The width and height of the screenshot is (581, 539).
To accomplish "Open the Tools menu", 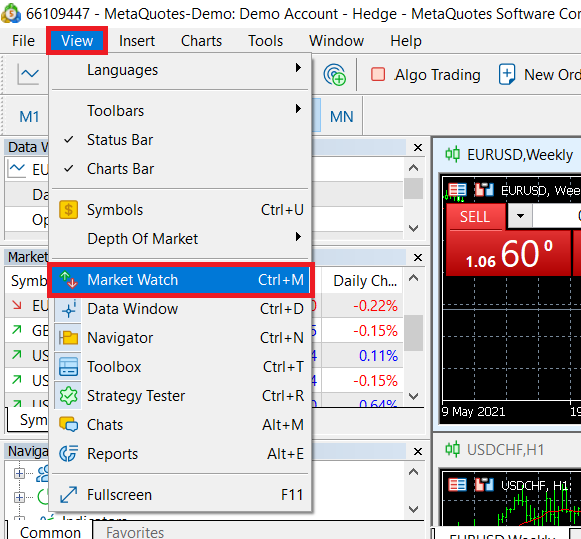I will [265, 41].
